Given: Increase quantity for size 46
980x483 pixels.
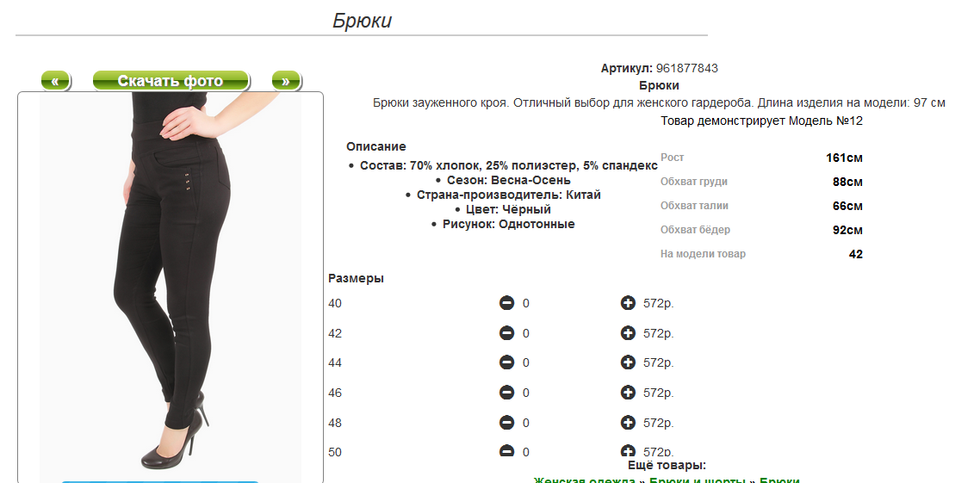Looking at the screenshot, I should (628, 393).
